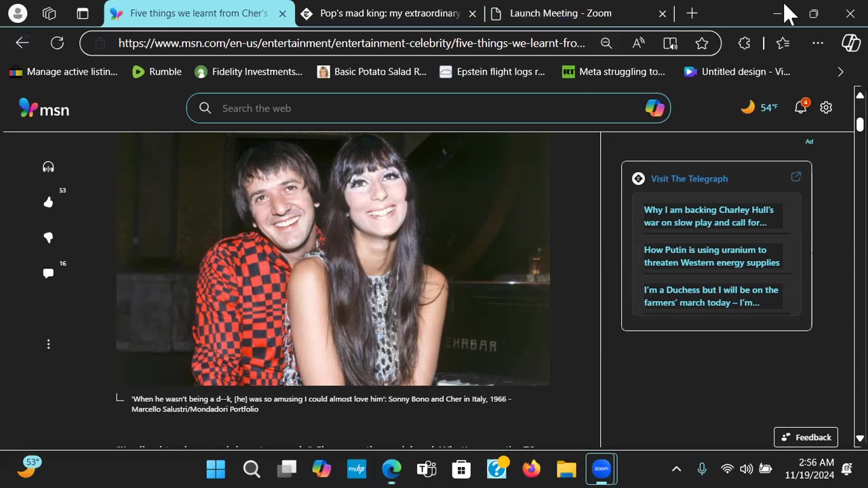Click the Feedback button

click(x=806, y=437)
